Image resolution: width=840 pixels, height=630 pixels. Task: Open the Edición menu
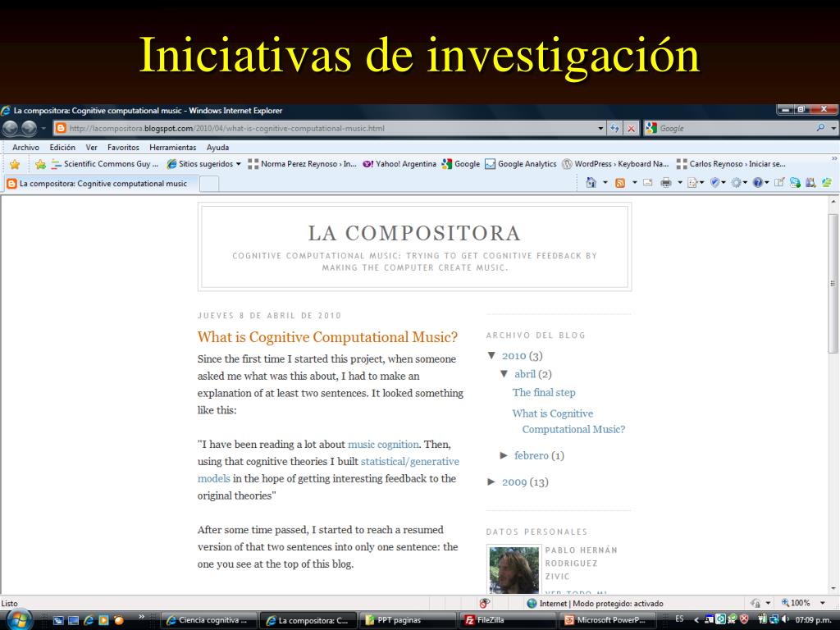[x=62, y=148]
